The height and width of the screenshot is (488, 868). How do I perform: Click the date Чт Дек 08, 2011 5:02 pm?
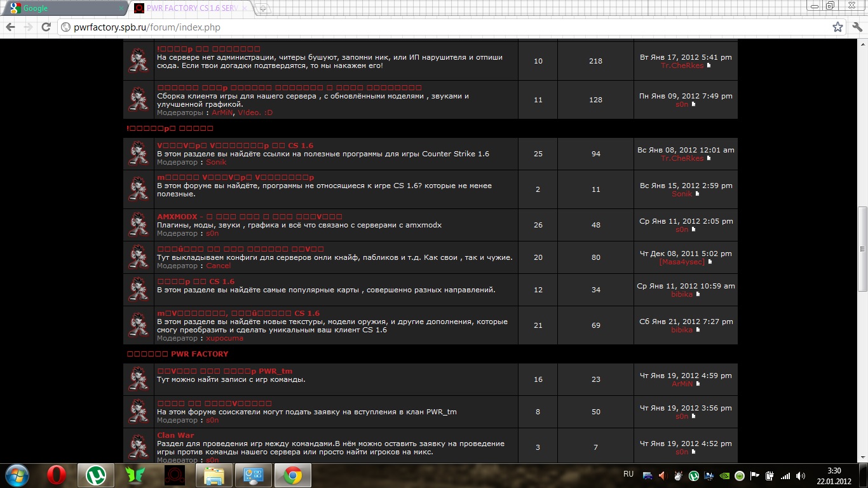pos(686,254)
